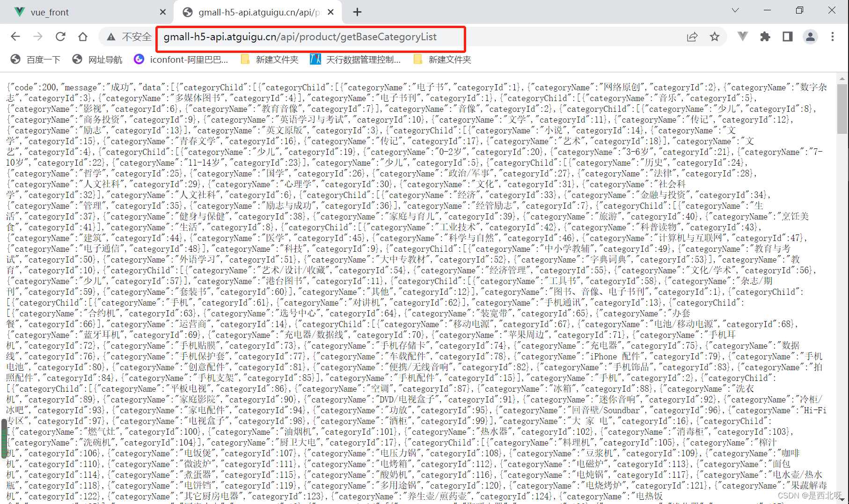Expand the tab search chevron
The image size is (849, 504).
click(x=735, y=10)
